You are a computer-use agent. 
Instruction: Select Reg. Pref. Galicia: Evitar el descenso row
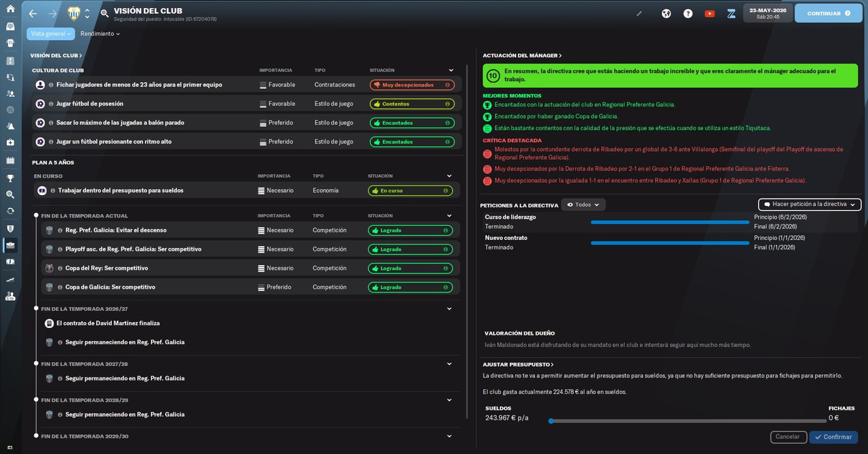tap(251, 230)
